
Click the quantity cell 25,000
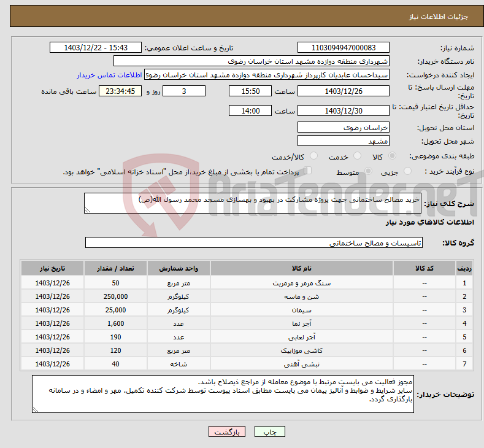pyautogui.click(x=115, y=311)
